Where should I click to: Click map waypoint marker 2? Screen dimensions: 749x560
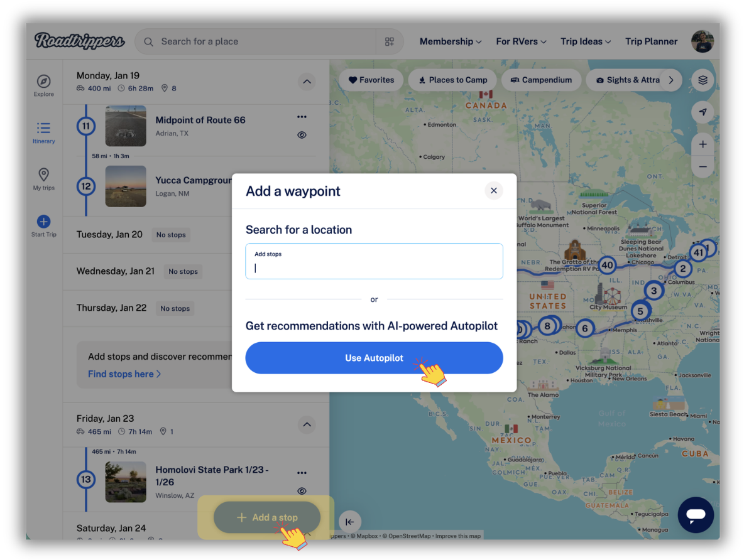pyautogui.click(x=682, y=269)
